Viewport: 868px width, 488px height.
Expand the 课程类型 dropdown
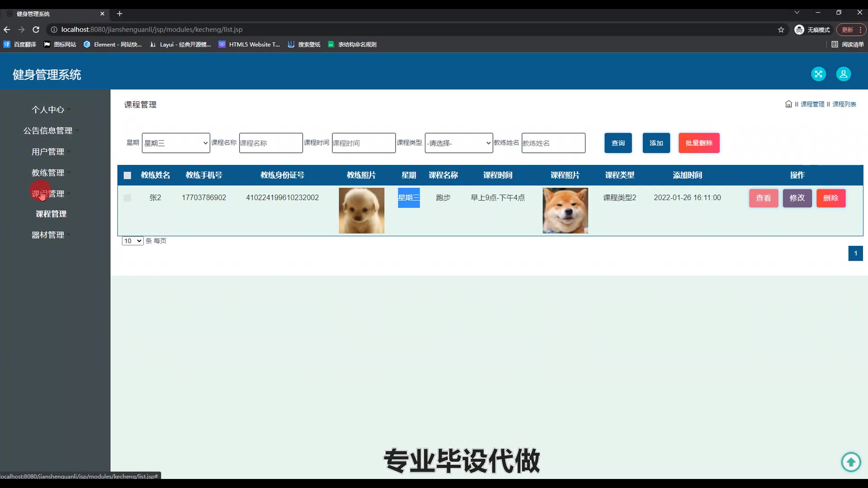[458, 143]
